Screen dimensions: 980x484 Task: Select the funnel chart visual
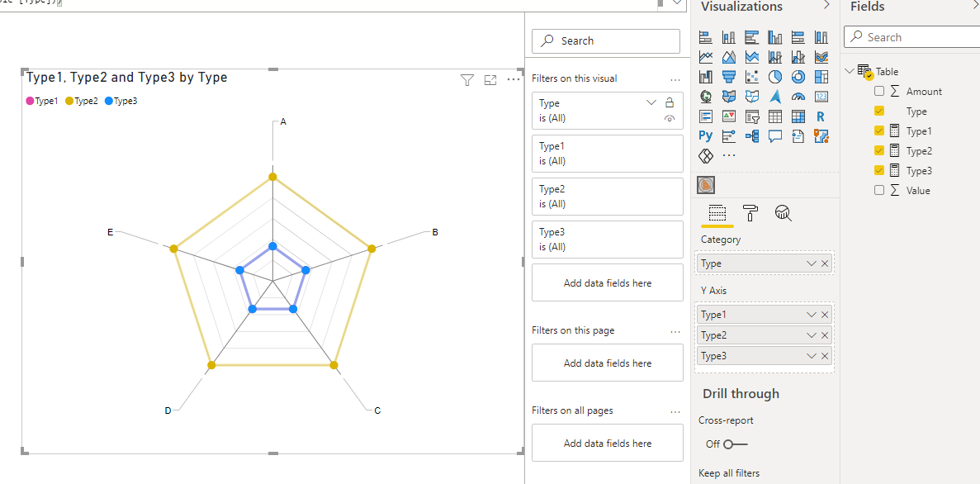tap(729, 77)
